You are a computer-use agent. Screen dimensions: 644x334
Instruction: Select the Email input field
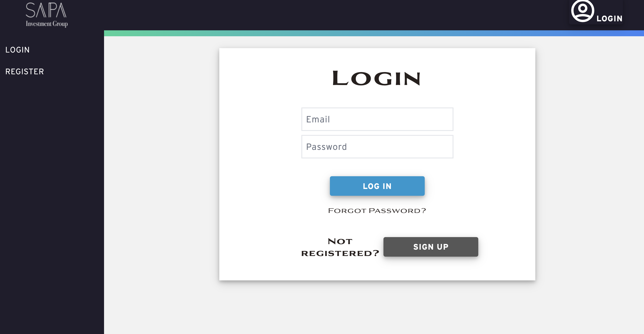point(377,119)
